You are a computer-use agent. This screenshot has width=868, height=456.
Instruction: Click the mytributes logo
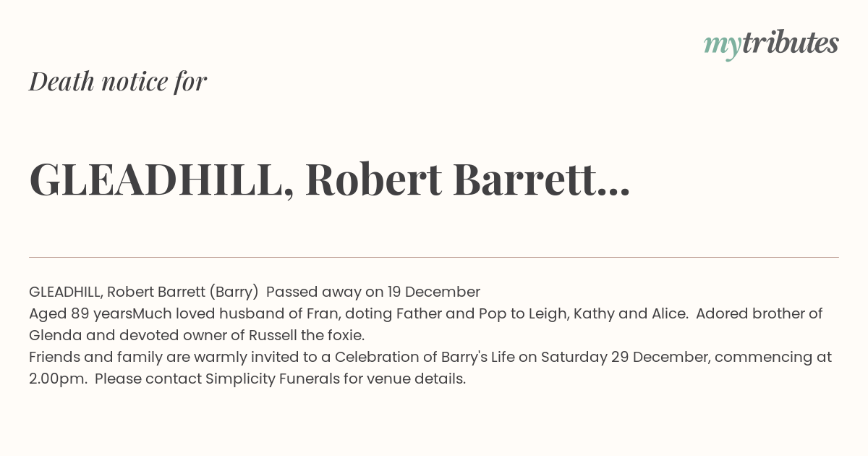771,43
